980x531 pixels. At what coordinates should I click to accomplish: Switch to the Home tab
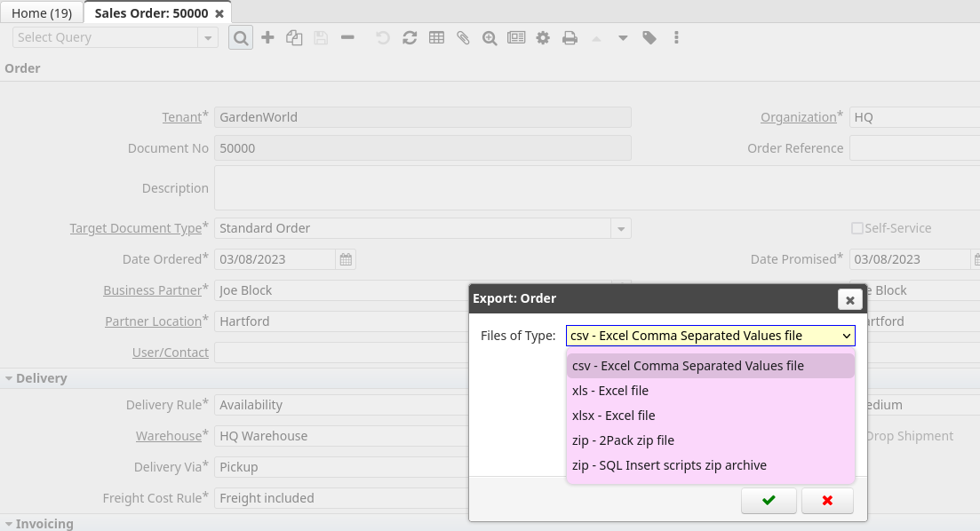(x=41, y=12)
